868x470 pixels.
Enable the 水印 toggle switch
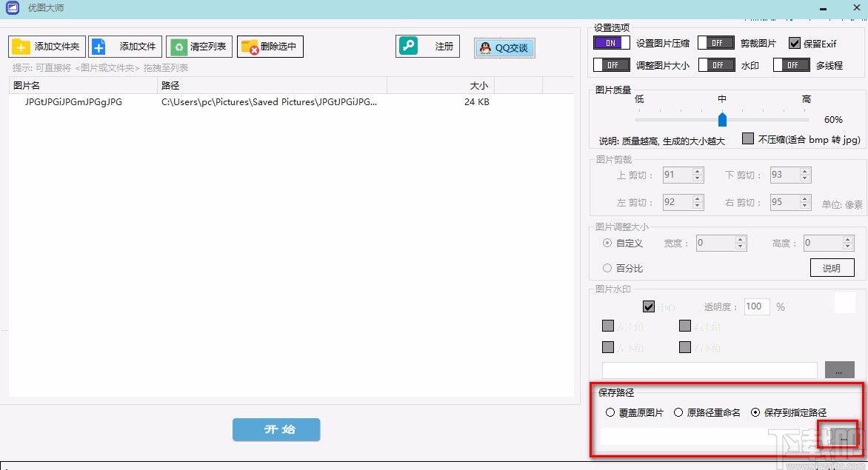716,65
